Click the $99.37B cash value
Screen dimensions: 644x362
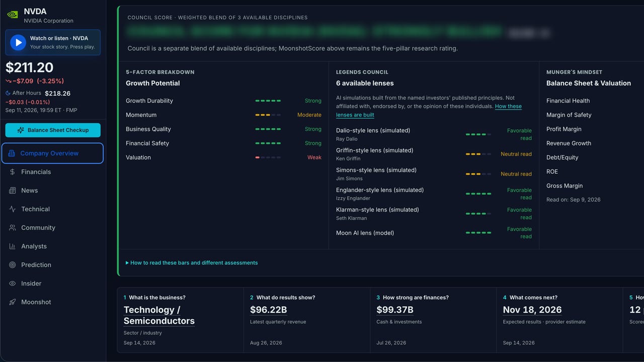click(395, 310)
